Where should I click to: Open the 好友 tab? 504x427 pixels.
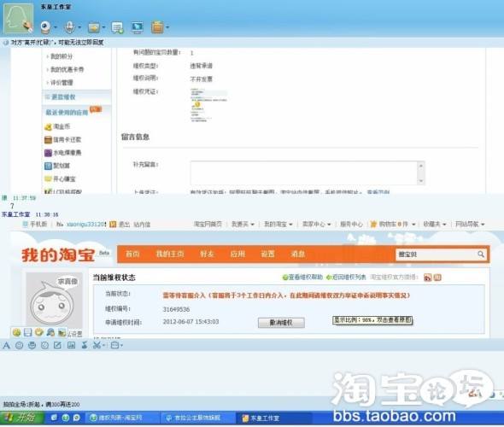pos(207,254)
